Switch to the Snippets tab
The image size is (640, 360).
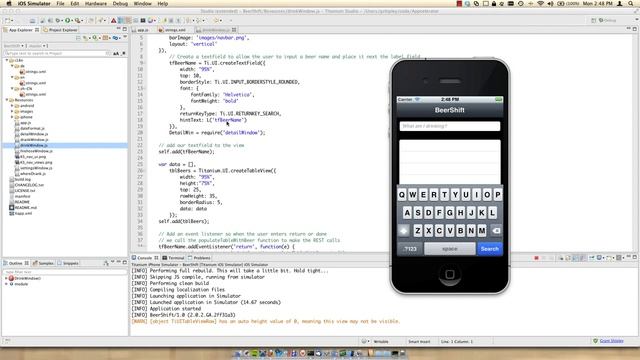(x=68, y=263)
